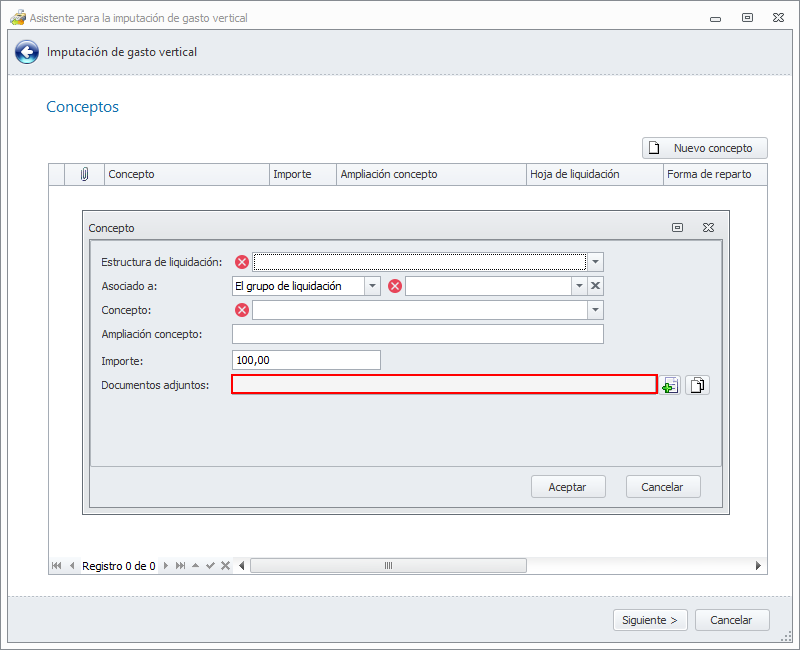Click the horizontal scrollbar thumb

(388, 566)
